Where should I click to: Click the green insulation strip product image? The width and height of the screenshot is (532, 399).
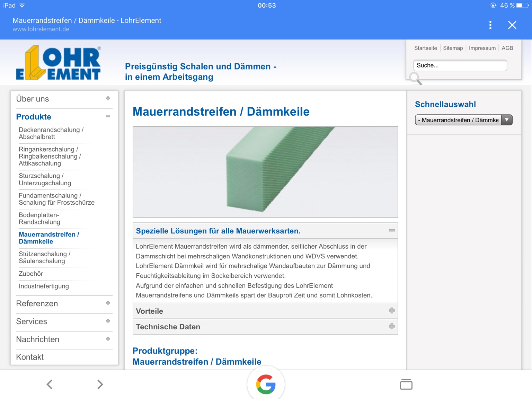point(265,172)
